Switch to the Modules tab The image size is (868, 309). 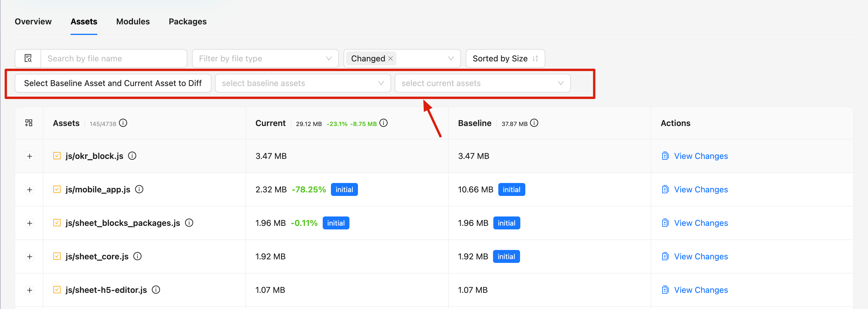(x=133, y=21)
